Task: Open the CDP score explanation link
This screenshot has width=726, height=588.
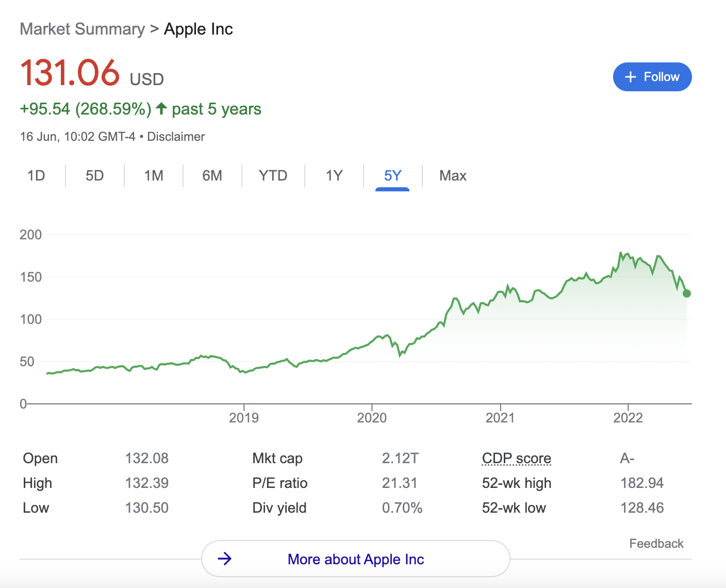Action: point(517,459)
